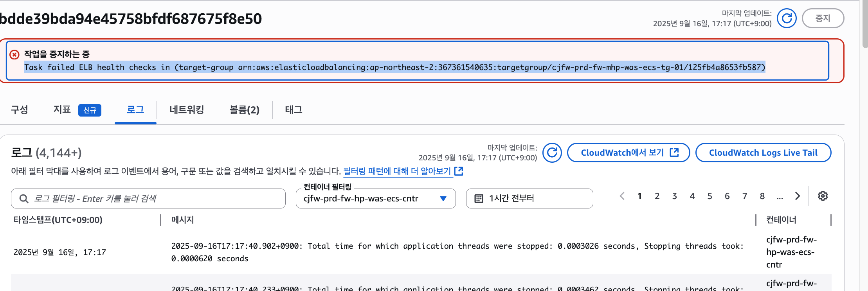Switch to the 네트워킹 tab
Image resolution: width=868 pixels, height=291 pixels.
pyautogui.click(x=187, y=110)
